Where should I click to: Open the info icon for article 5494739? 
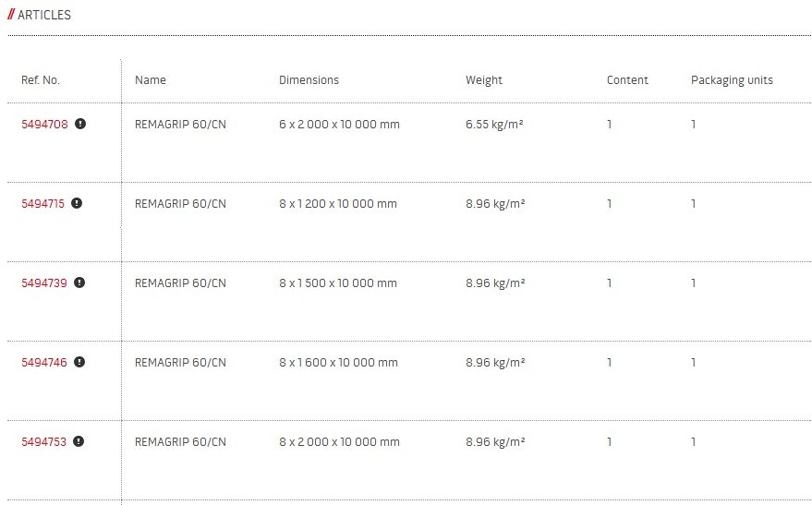point(79,283)
